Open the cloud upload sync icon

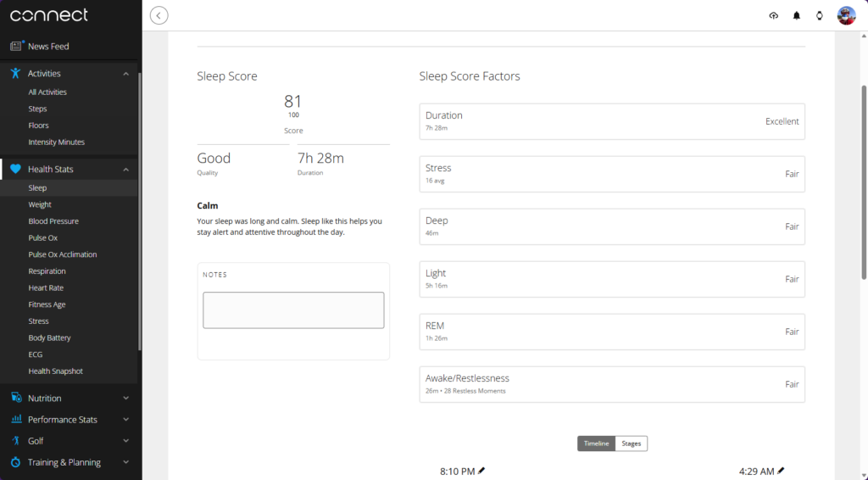773,15
